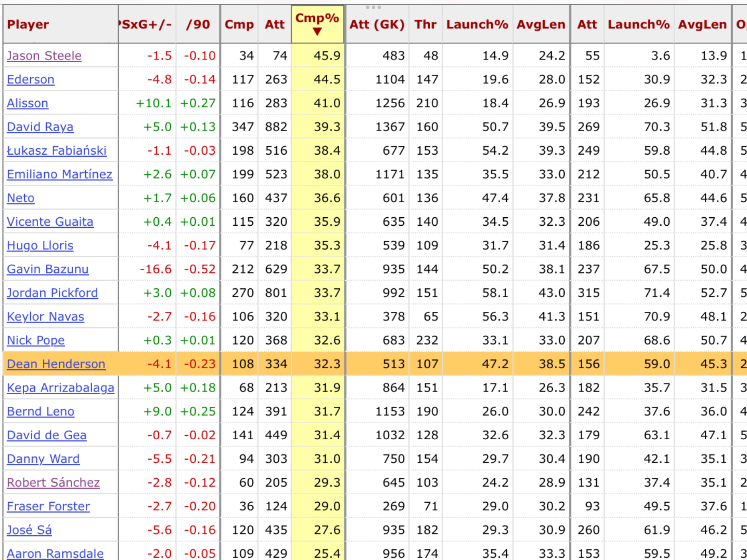Open Bernd Leno player page

(41, 411)
